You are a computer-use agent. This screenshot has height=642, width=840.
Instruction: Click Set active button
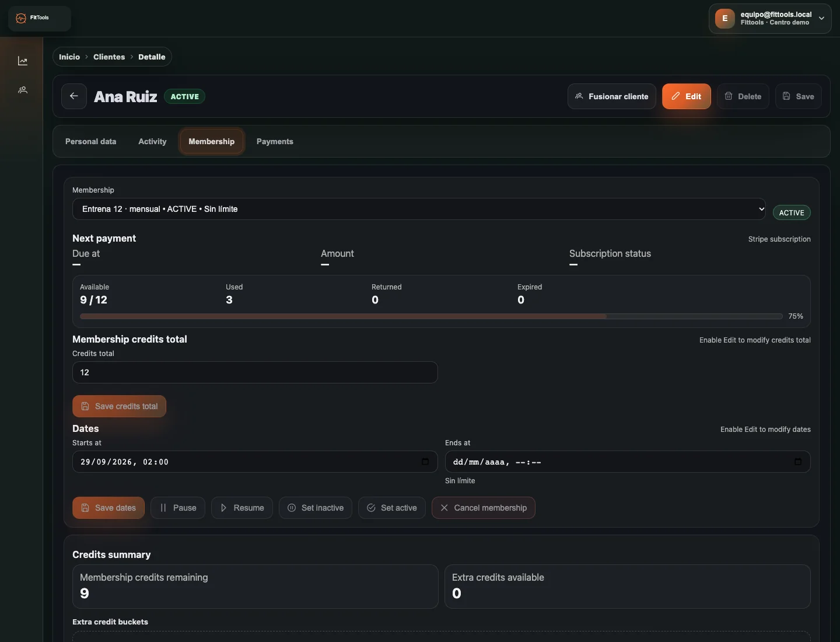pos(392,508)
